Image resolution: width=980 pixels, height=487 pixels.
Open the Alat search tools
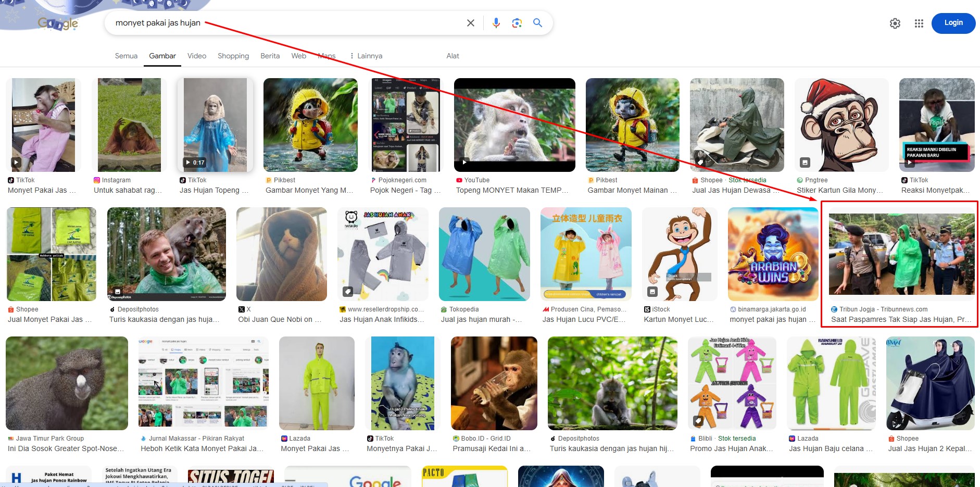452,56
